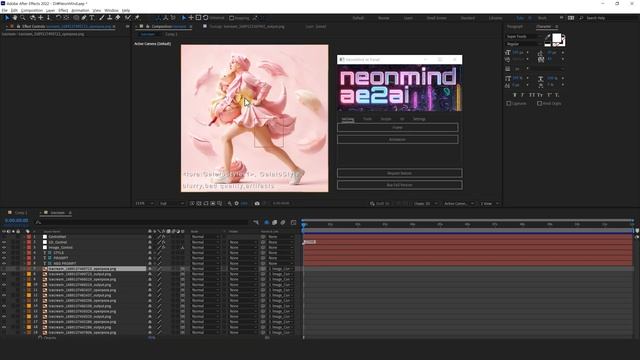Select the Rotation tool in toolbar

coord(58,18)
